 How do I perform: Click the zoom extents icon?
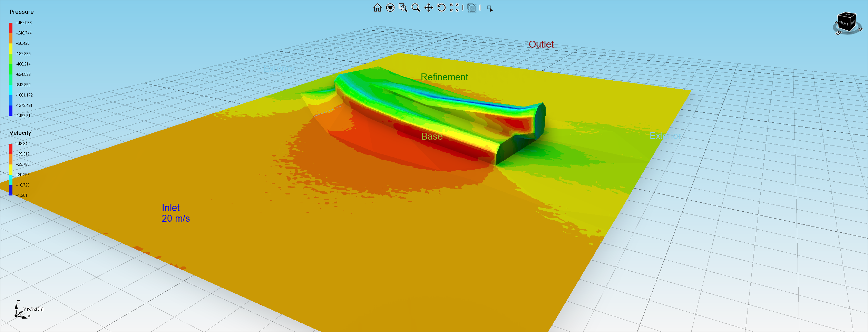pyautogui.click(x=454, y=8)
